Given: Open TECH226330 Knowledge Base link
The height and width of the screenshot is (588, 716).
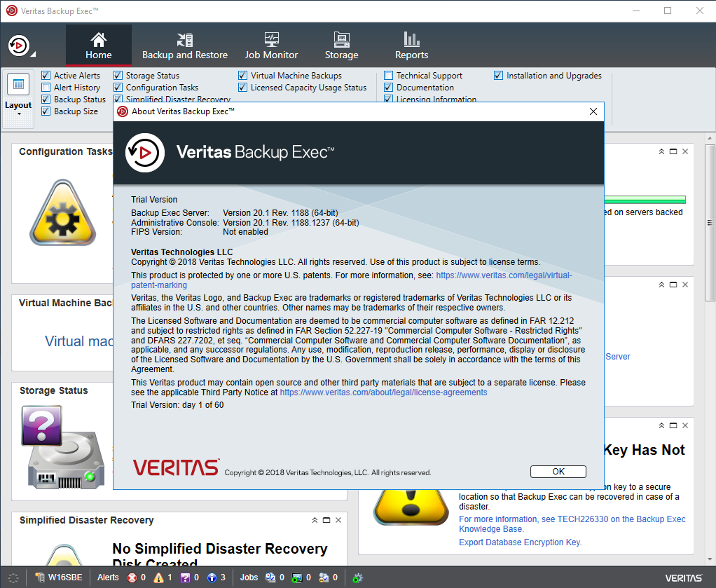Looking at the screenshot, I should click(572, 524).
